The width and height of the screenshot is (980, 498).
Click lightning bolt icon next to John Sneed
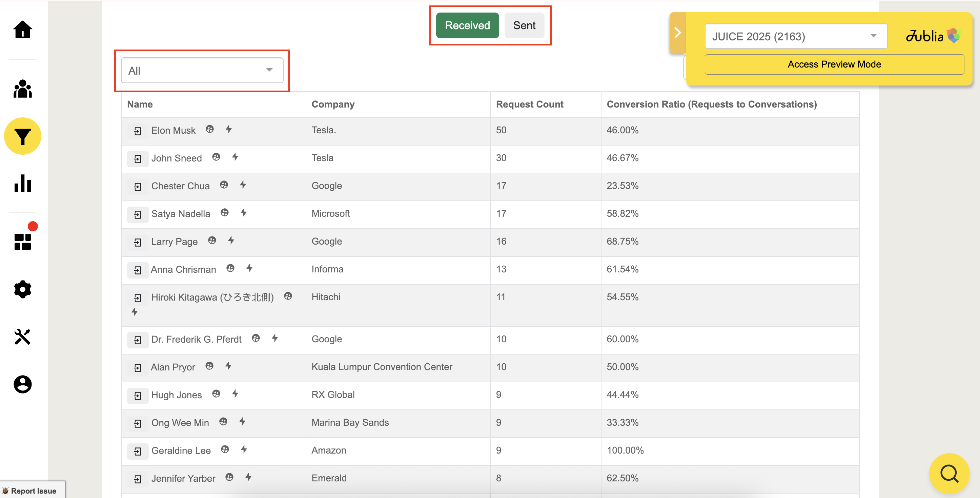point(235,157)
